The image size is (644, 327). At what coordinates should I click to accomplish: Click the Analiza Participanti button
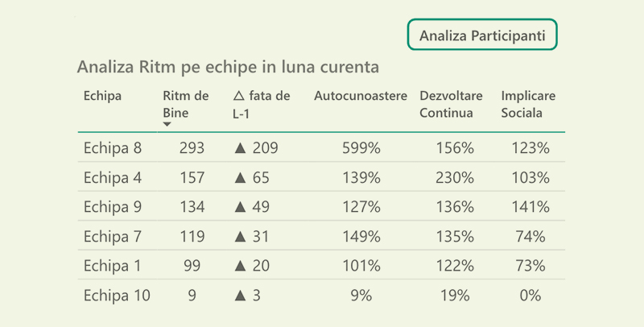(x=483, y=35)
